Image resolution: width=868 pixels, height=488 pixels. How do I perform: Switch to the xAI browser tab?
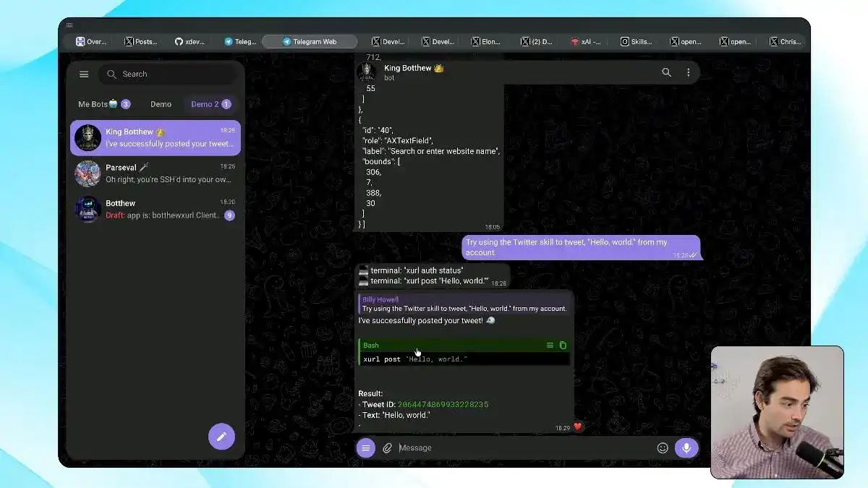(x=586, y=42)
